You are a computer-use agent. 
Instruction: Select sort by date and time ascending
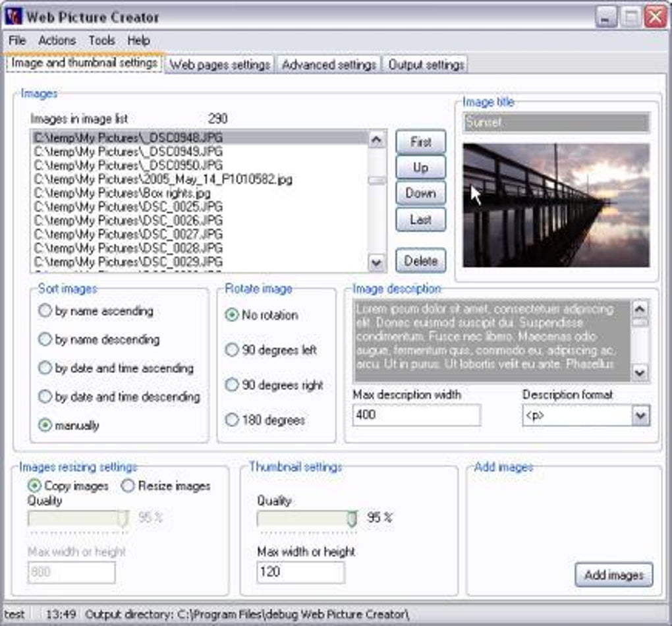click(x=116, y=368)
